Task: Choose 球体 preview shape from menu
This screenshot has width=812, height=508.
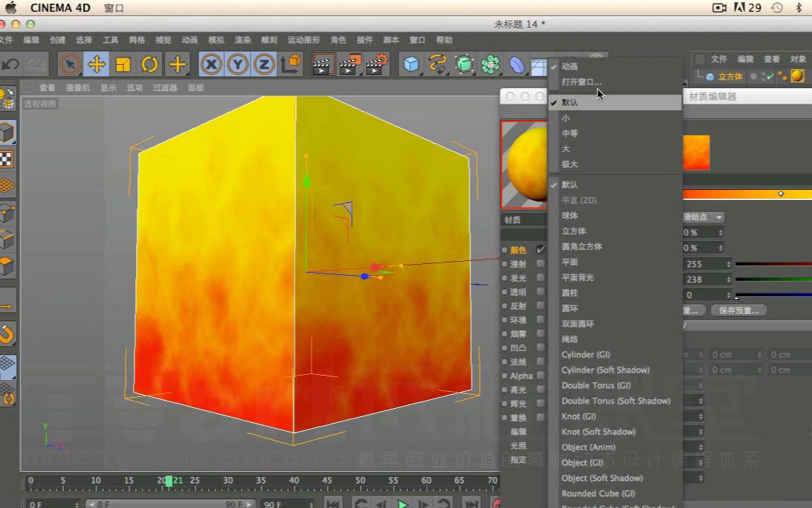Action: point(570,215)
